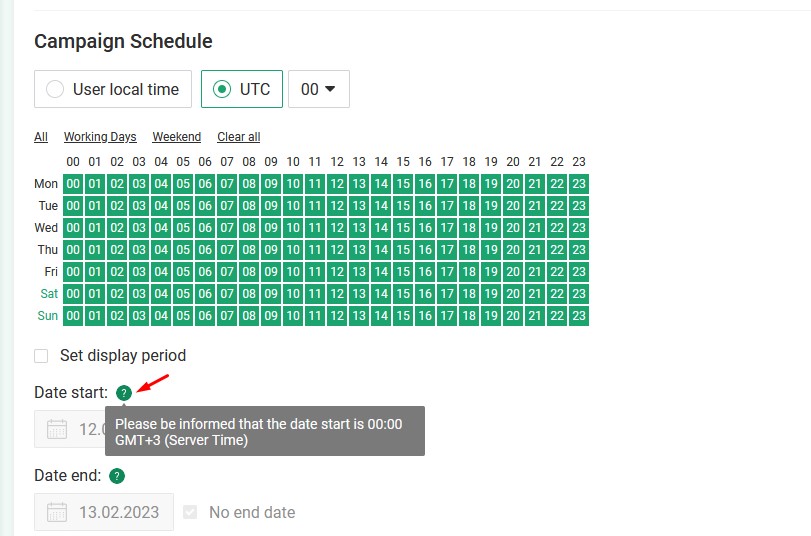The height and width of the screenshot is (536, 811).
Task: Toggle Monday 09 hour cell
Action: click(271, 184)
